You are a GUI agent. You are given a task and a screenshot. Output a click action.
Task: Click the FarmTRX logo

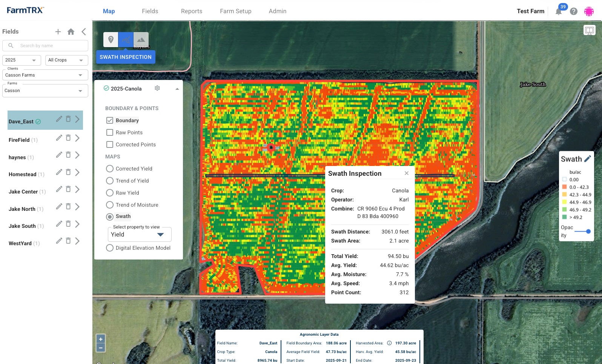coord(25,10)
